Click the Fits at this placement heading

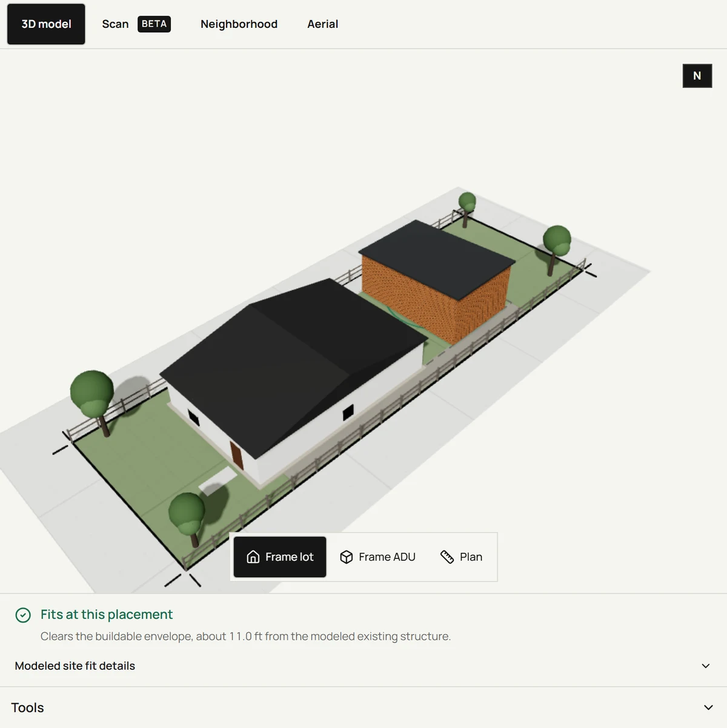click(107, 614)
